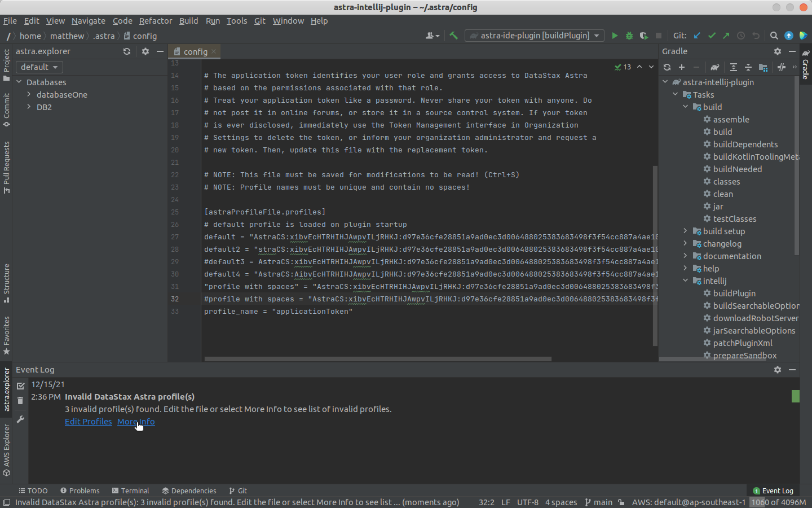Click the Event Log trash clear icon

(20, 401)
